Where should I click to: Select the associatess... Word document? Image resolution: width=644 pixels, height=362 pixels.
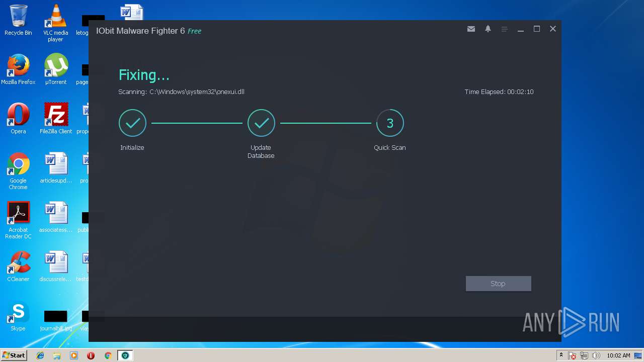pos(56,217)
